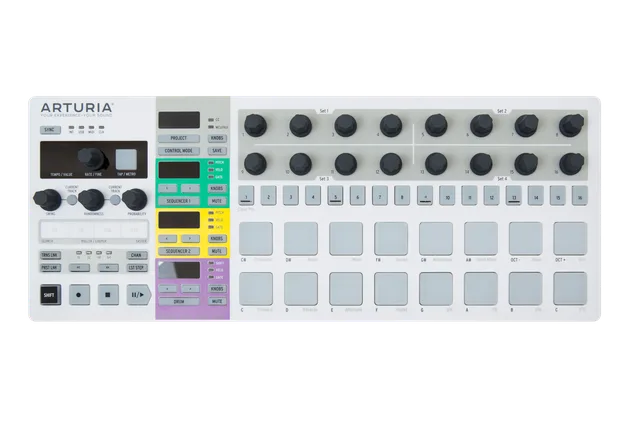640x427 pixels.
Task: Tap the TRNS LNK button
Action: coord(50,256)
